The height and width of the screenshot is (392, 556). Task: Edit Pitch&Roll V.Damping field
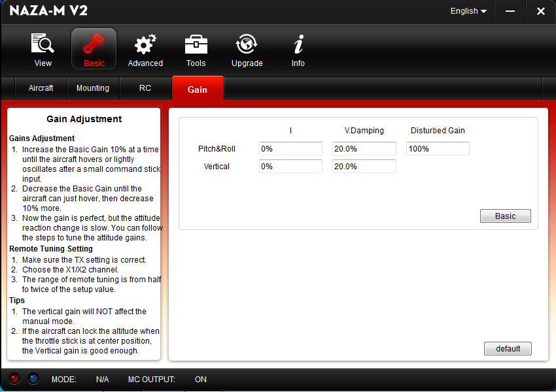click(364, 149)
